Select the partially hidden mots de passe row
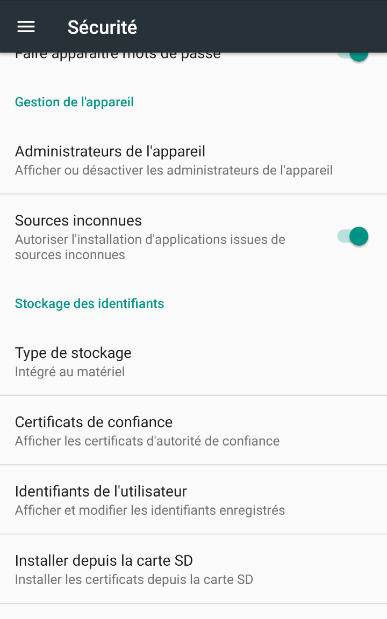 [x=194, y=58]
